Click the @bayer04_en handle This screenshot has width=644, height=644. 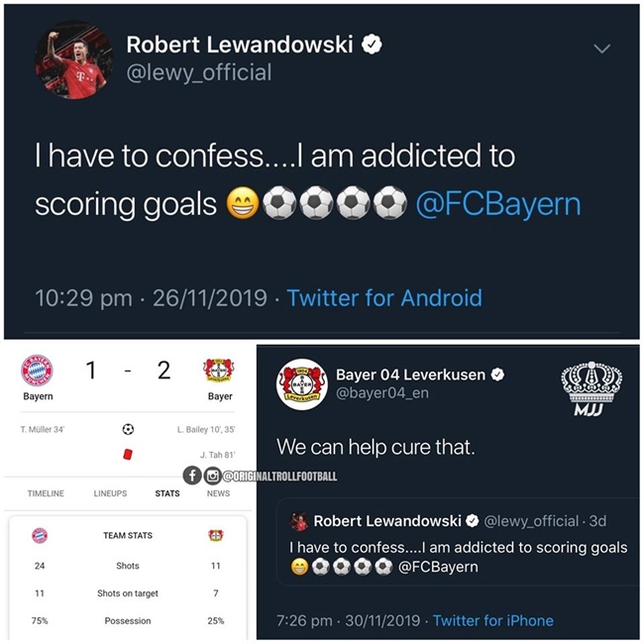tap(382, 393)
